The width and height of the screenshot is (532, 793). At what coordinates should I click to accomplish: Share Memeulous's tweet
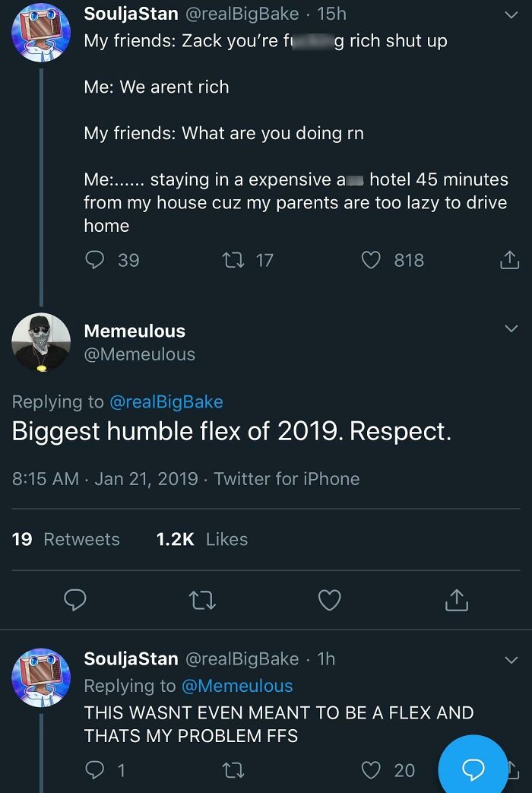(x=456, y=600)
